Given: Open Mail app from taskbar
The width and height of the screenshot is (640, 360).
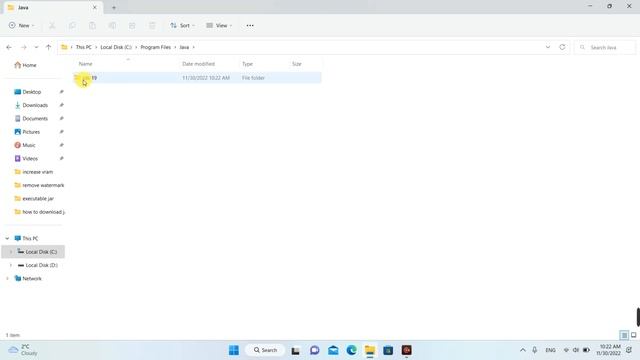Looking at the screenshot, I should 333,350.
